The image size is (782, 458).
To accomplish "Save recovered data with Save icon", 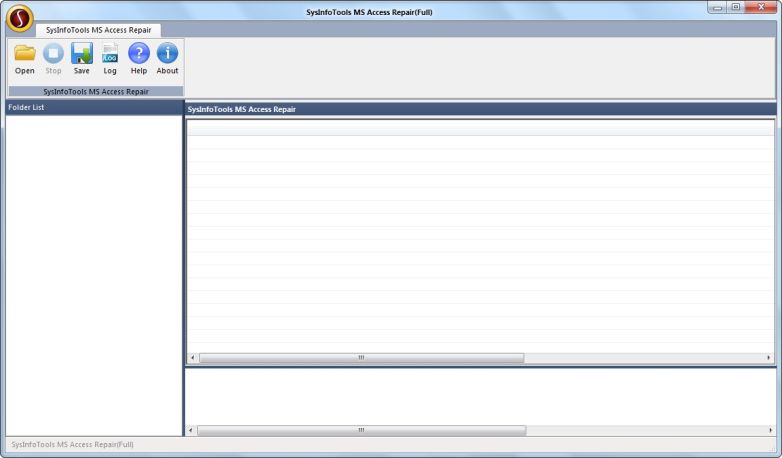I will pyautogui.click(x=82, y=59).
